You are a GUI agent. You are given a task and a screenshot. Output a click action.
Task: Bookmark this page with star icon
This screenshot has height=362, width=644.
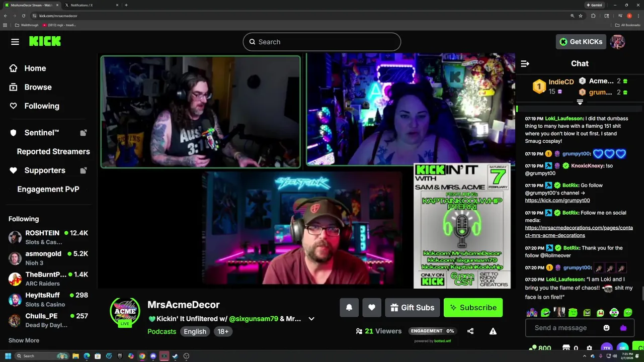click(581, 16)
